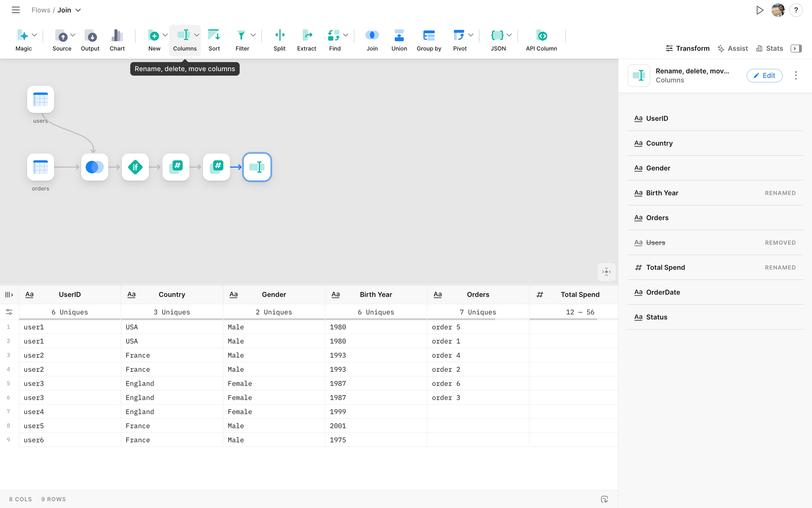
Task: Open the Pivot dropdown arrow
Action: click(x=471, y=35)
